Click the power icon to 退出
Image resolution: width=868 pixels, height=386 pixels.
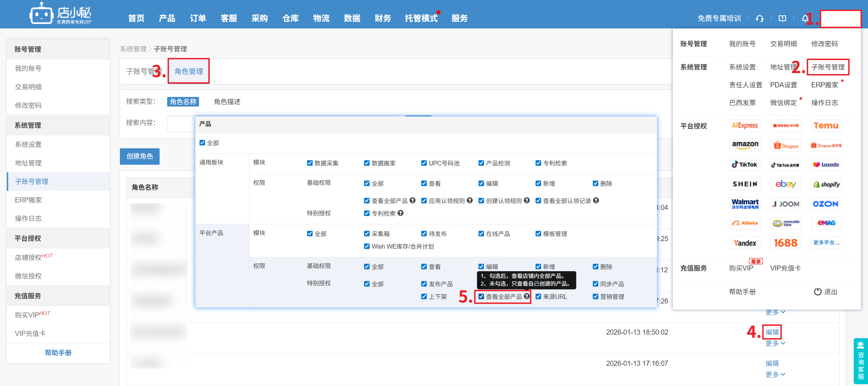point(818,291)
